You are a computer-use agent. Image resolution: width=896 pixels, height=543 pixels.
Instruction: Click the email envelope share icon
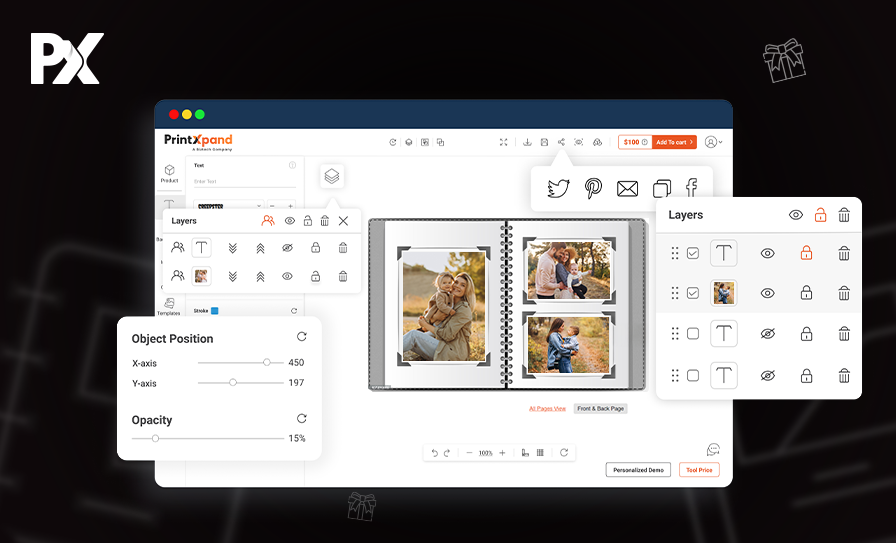coord(627,188)
